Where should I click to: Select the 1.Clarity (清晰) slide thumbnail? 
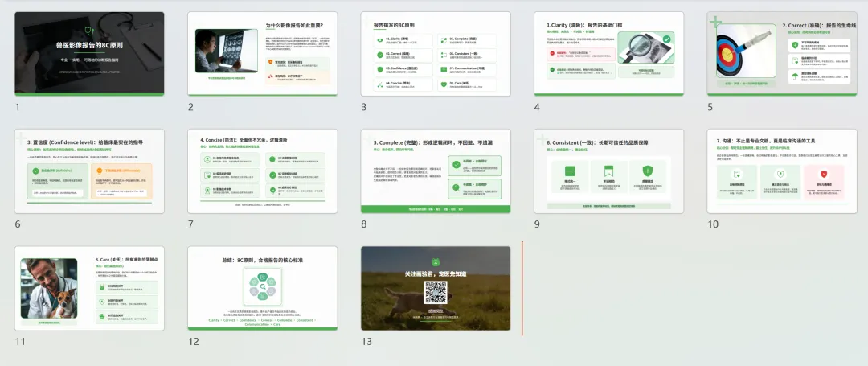pyautogui.click(x=609, y=54)
